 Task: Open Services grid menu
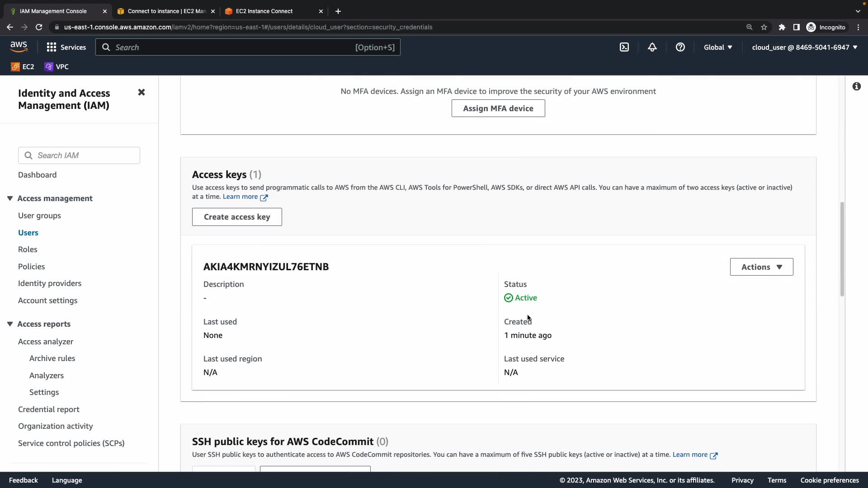click(x=66, y=47)
